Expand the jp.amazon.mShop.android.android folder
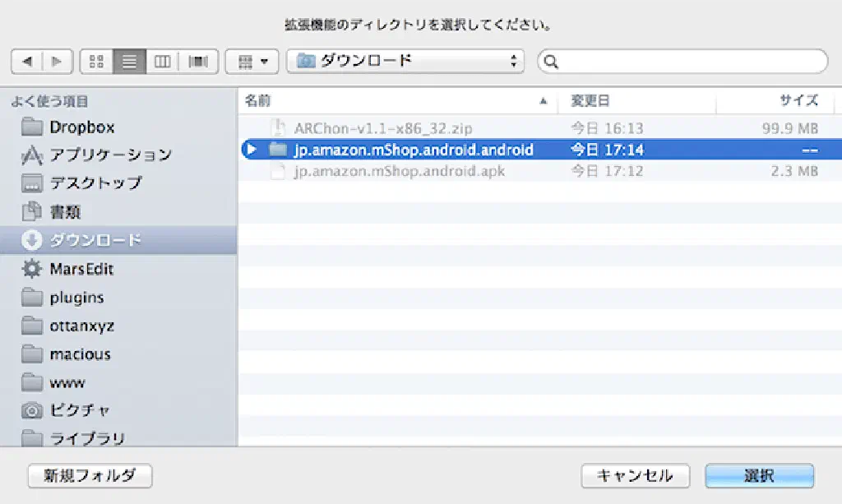Image resolution: width=842 pixels, height=504 pixels. click(x=252, y=150)
